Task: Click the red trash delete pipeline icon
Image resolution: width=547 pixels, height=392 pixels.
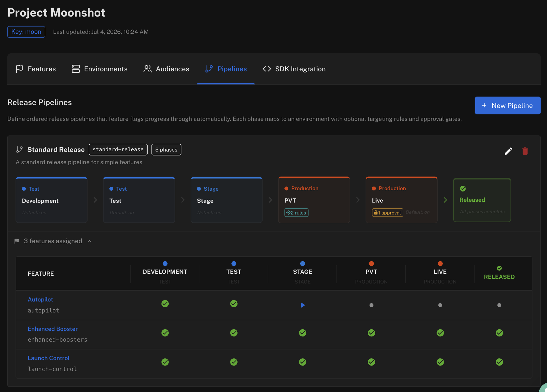Action: click(x=525, y=151)
